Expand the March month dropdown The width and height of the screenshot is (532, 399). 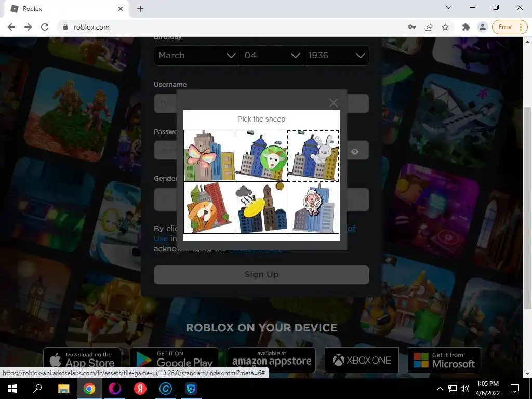197,55
